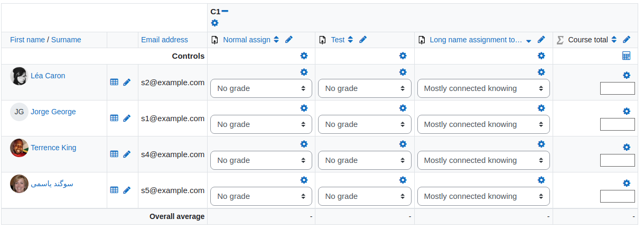Open Normal assign settings gear in Controls row

click(304, 56)
